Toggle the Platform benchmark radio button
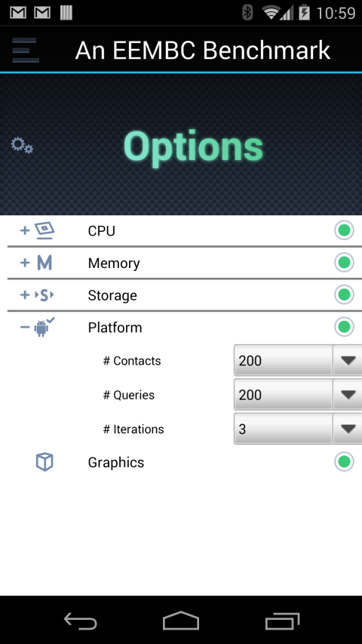The image size is (362, 644). 344,327
